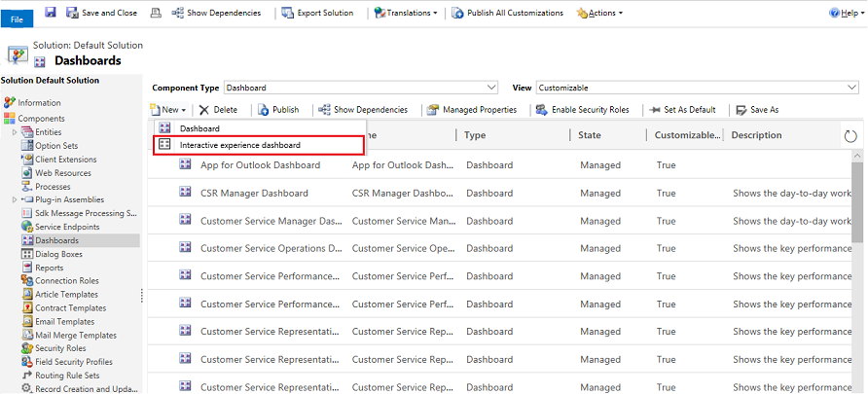Select Interactive experience dashboard menu item
The height and width of the screenshot is (394, 868).
tap(239, 145)
